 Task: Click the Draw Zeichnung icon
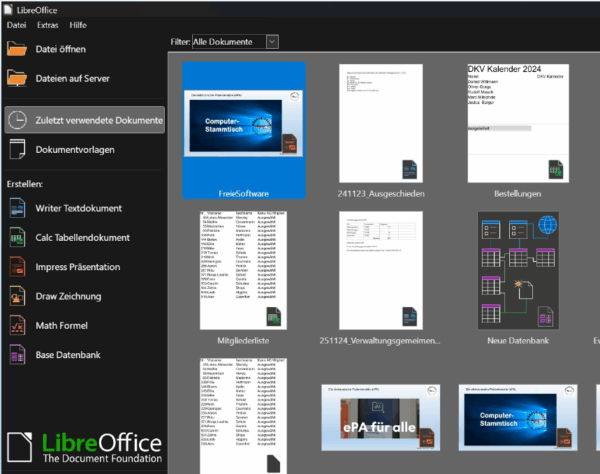18,296
